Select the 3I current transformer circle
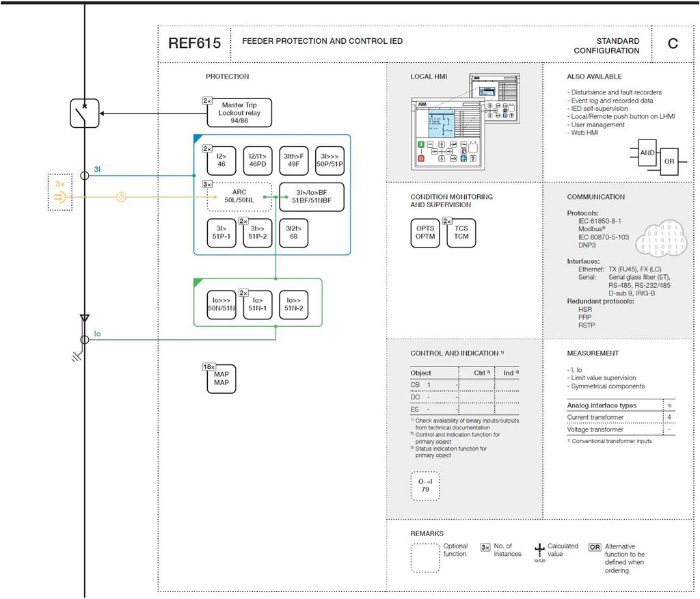The image size is (700, 599). [x=84, y=176]
